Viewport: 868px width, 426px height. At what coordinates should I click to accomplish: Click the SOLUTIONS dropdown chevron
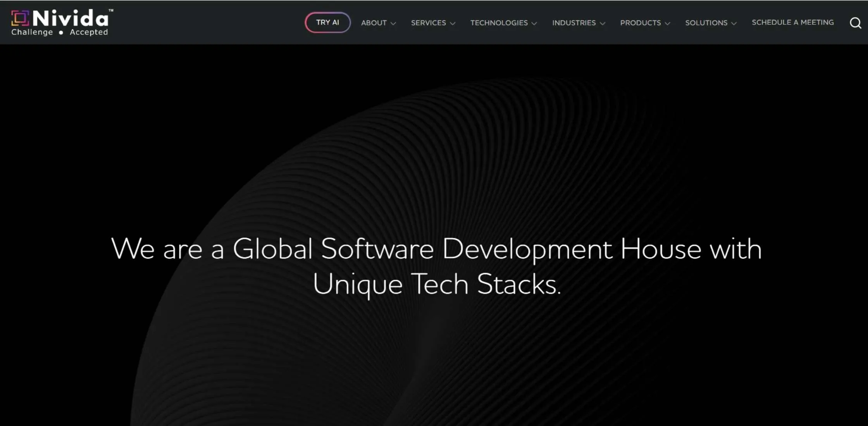click(x=734, y=23)
